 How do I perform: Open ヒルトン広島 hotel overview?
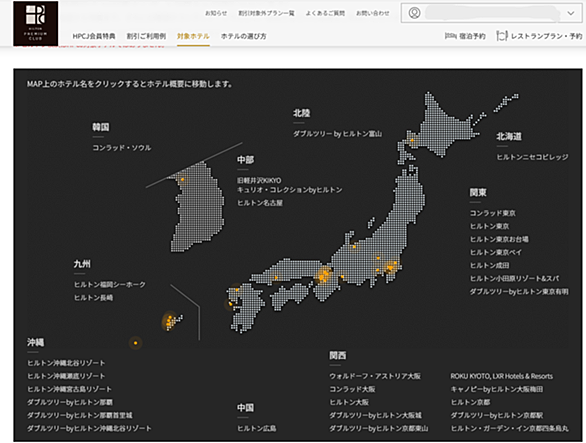(257, 428)
